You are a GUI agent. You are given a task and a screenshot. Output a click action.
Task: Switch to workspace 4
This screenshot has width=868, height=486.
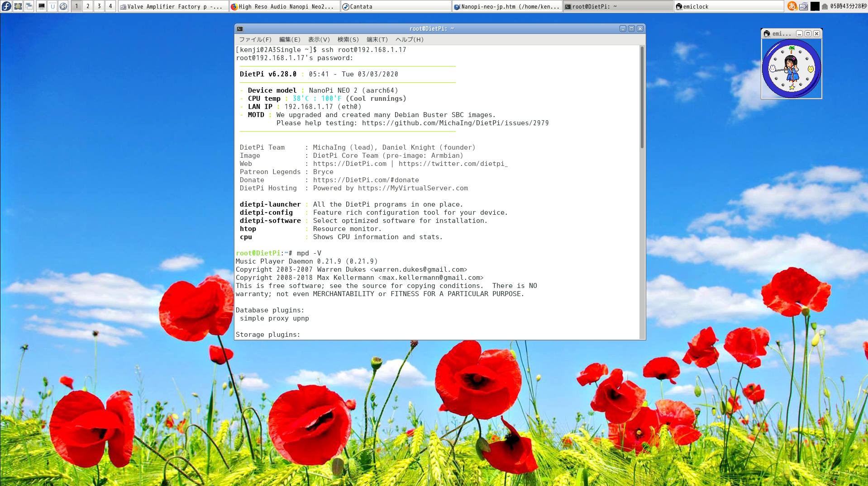click(x=110, y=6)
